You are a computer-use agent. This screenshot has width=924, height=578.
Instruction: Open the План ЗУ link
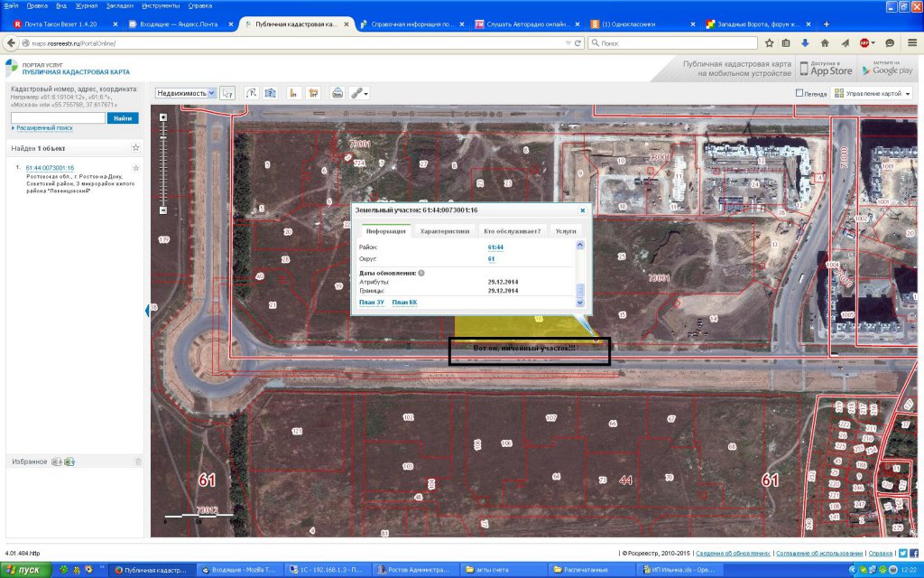371,303
